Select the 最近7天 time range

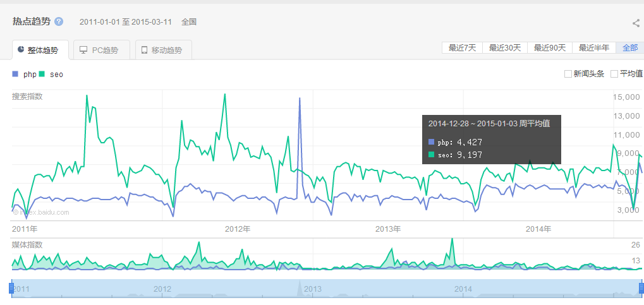click(x=463, y=47)
